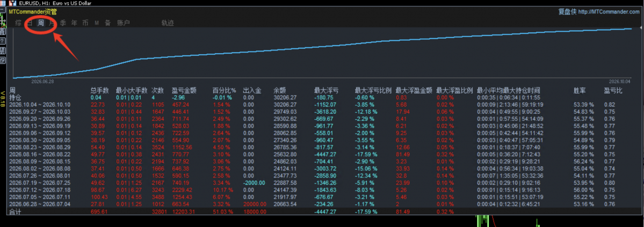644x227 pixels.
Task: Click the 总手数 column header
Action: tap(100, 90)
